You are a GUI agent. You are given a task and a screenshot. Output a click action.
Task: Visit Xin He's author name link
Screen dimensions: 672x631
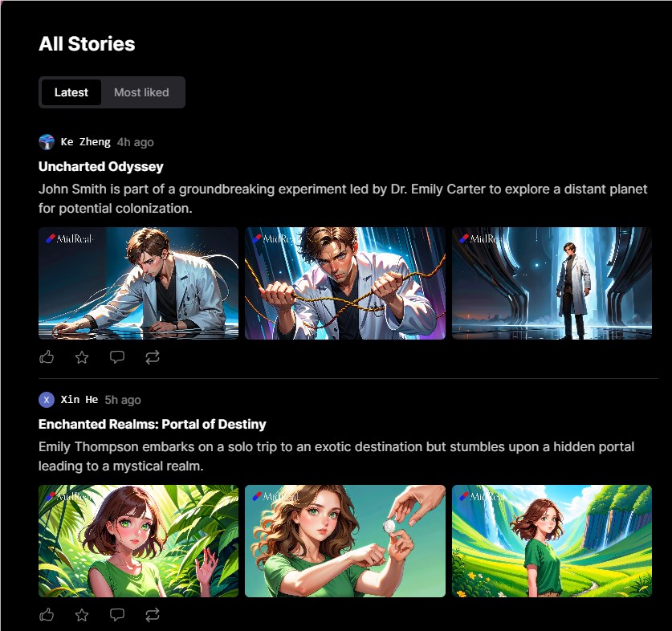[79, 400]
